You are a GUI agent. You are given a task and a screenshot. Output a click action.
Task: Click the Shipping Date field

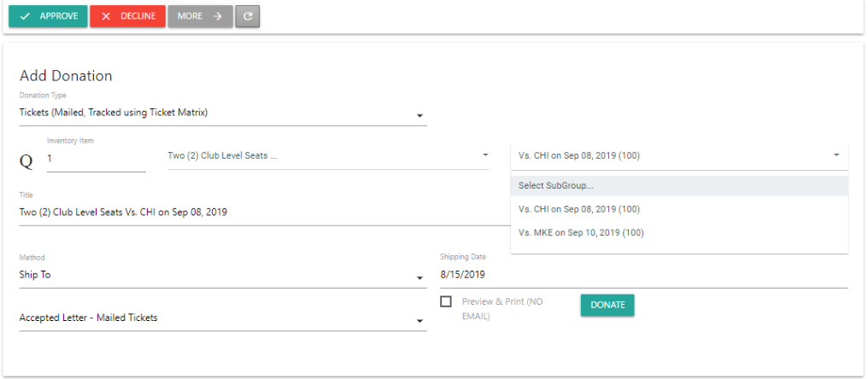pos(642,275)
